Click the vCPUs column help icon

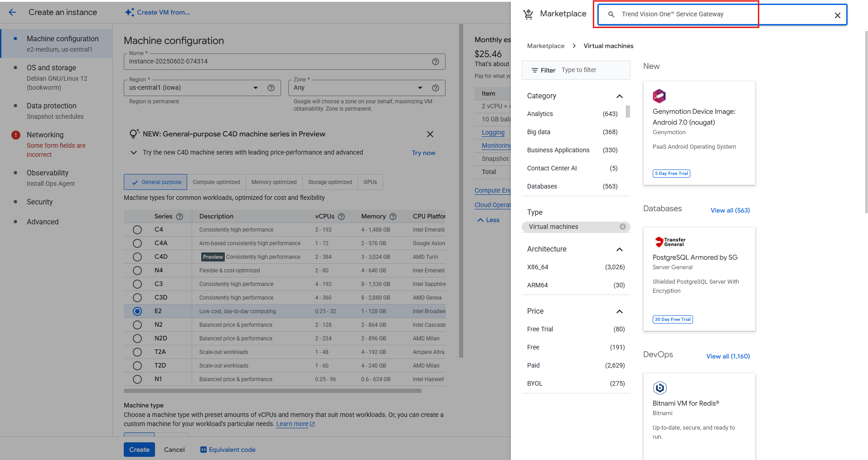(341, 217)
